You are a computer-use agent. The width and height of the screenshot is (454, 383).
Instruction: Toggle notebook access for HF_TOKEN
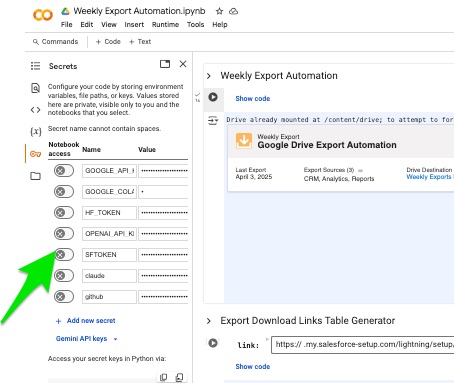[64, 213]
